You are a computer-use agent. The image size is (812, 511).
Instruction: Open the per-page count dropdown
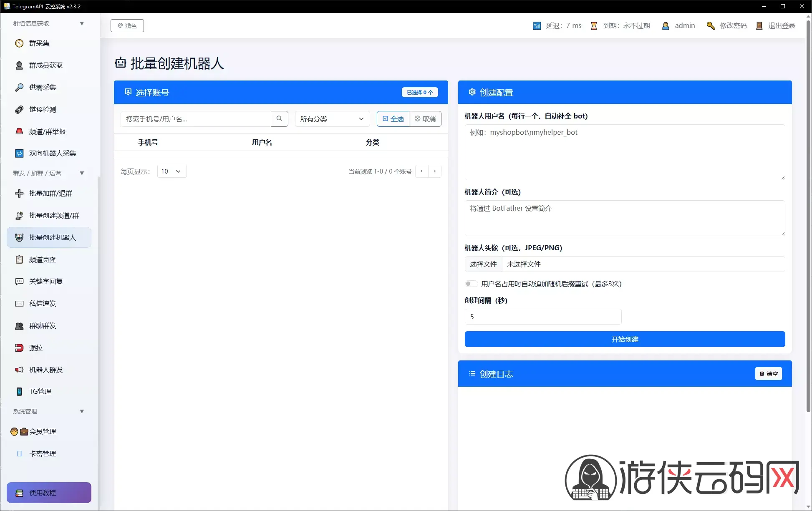[172, 171]
